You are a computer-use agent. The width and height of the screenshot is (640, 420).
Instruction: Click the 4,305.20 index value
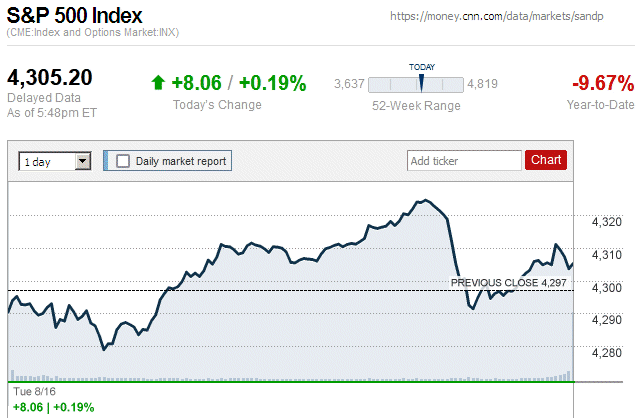(x=50, y=78)
